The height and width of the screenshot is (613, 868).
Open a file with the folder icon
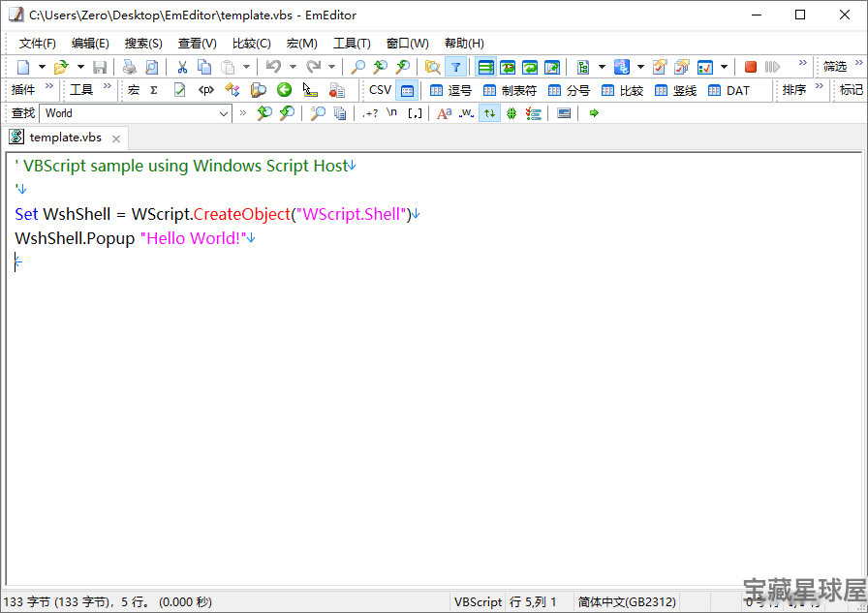pyautogui.click(x=60, y=67)
